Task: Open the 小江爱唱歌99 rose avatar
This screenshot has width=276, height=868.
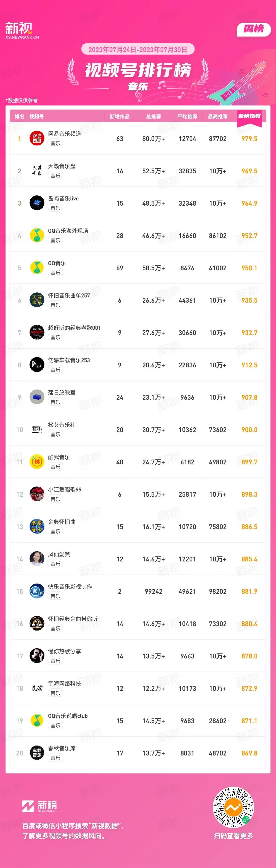Action: click(x=37, y=494)
